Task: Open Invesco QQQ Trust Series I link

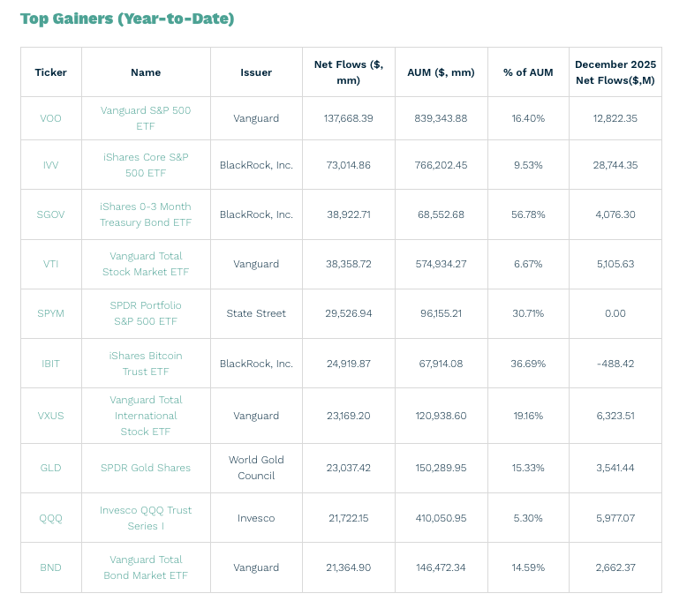Action: click(x=146, y=518)
